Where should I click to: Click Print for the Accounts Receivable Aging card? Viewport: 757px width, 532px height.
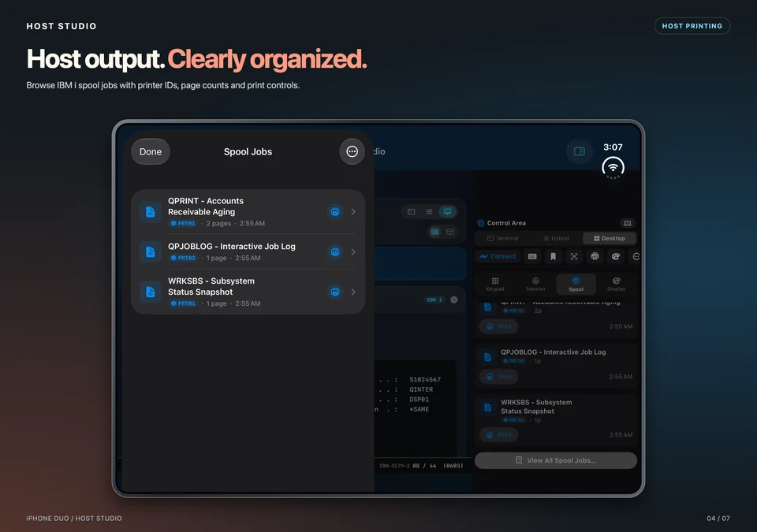point(498,326)
